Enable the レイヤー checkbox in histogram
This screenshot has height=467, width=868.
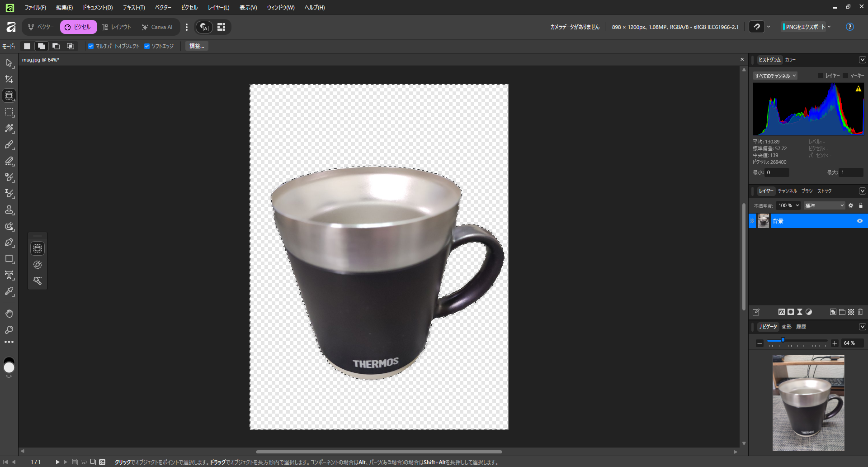point(821,76)
